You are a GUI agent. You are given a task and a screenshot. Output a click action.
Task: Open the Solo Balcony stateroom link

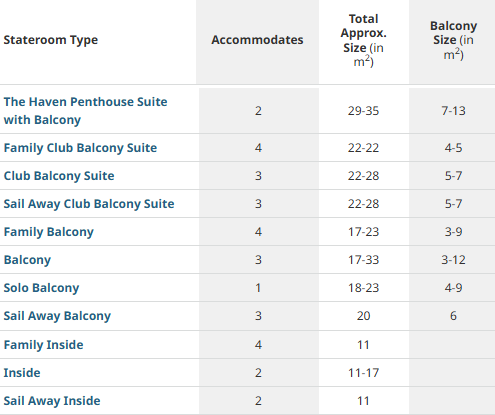coord(41,288)
